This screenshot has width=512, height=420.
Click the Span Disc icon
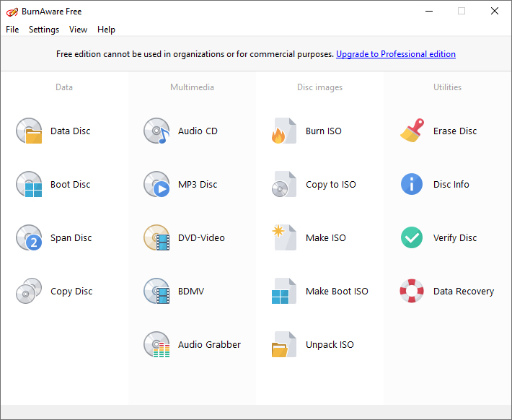click(30, 238)
